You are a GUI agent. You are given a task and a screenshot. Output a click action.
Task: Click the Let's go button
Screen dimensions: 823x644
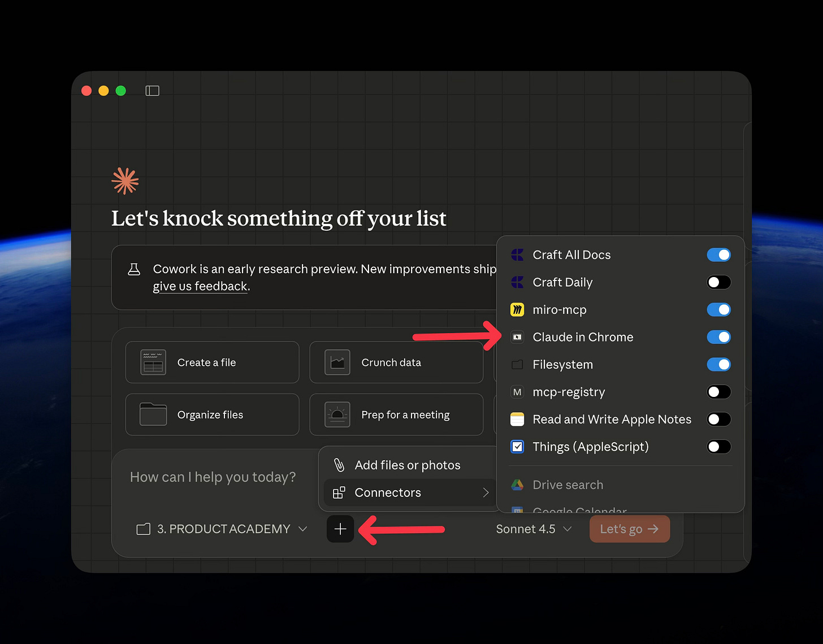click(630, 529)
